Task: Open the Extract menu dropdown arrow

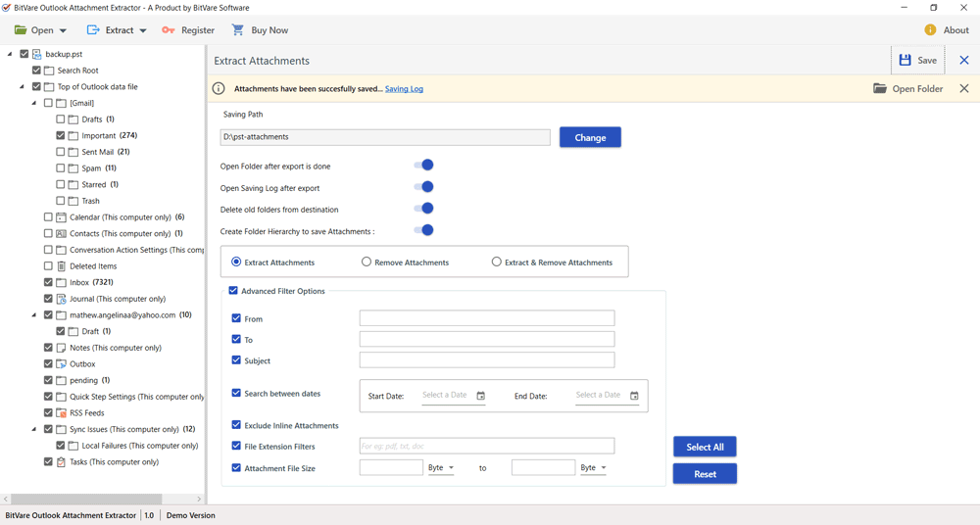Action: 142,30
